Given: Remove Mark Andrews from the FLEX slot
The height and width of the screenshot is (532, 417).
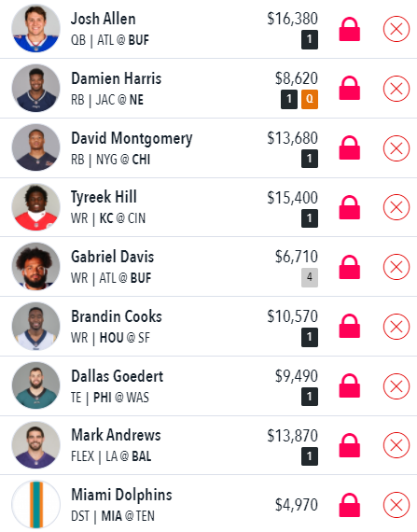Looking at the screenshot, I should (x=396, y=445).
